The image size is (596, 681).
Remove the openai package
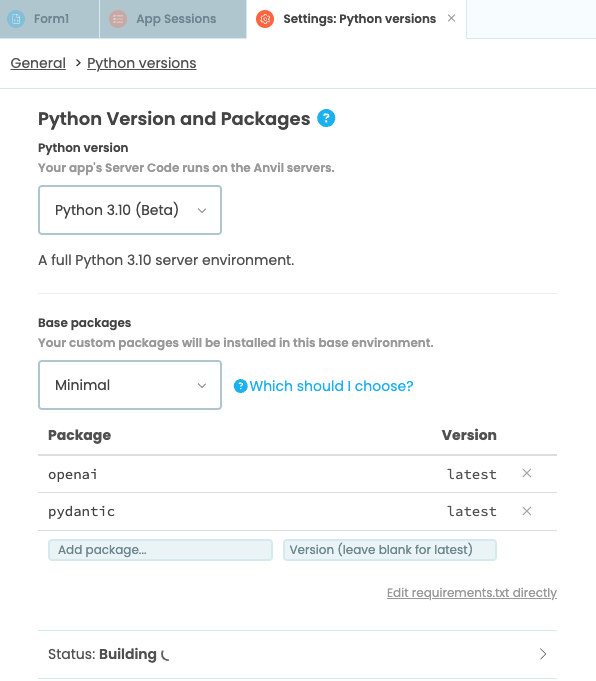tap(526, 473)
